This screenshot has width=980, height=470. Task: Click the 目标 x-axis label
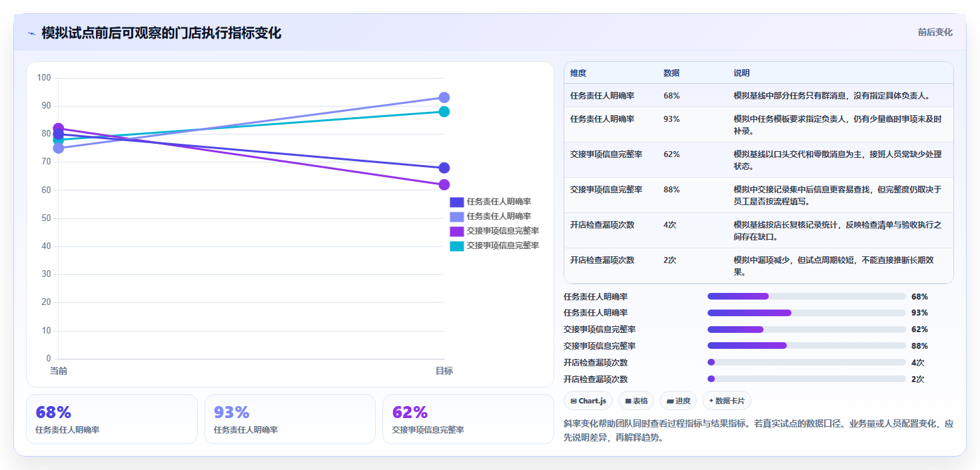[444, 371]
